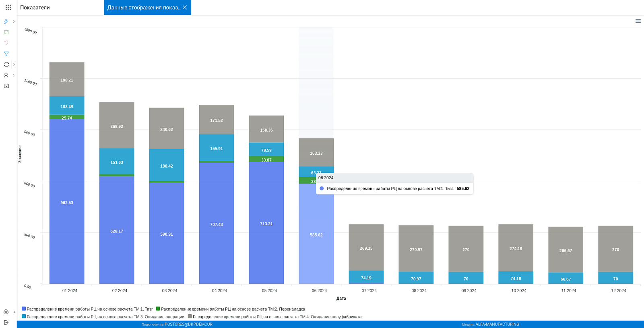Click the x-axis label 12.2024
The image size is (644, 328).
pos(619,291)
